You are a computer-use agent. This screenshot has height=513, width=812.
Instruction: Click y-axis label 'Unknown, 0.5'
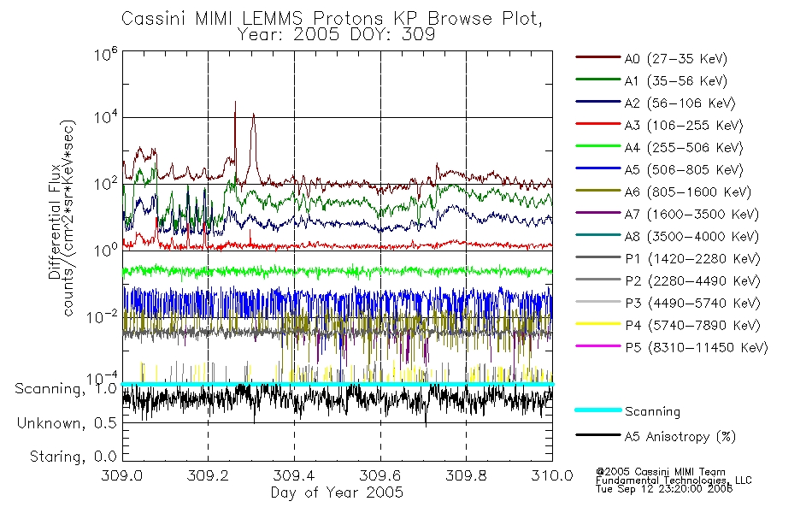(67, 423)
